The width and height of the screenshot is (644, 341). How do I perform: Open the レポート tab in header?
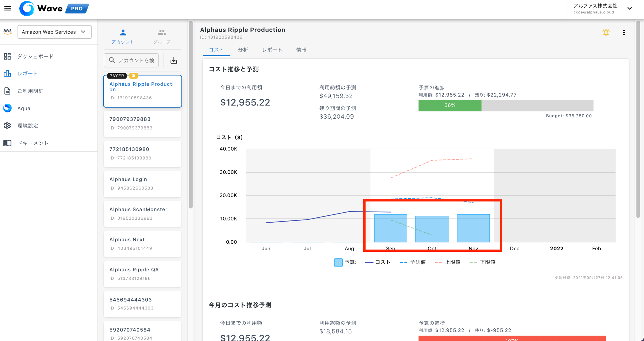272,50
